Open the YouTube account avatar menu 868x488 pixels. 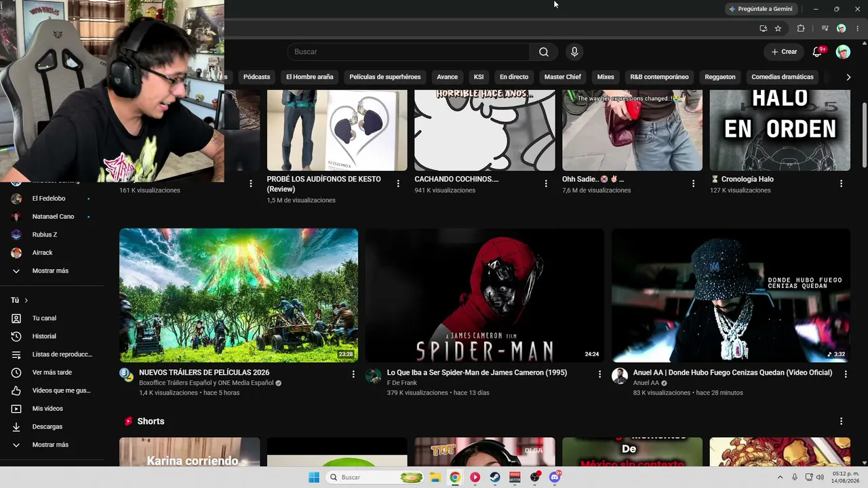pyautogui.click(x=843, y=52)
